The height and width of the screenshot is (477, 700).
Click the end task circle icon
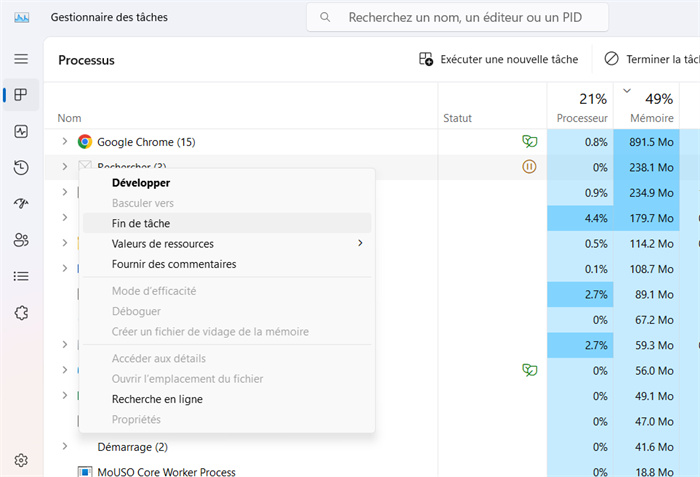(611, 59)
